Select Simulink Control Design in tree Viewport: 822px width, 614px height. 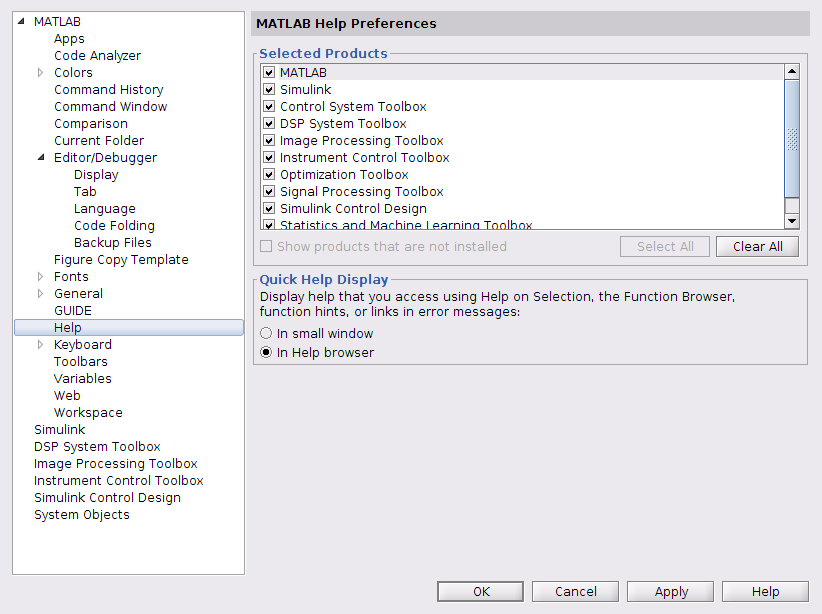(x=107, y=498)
